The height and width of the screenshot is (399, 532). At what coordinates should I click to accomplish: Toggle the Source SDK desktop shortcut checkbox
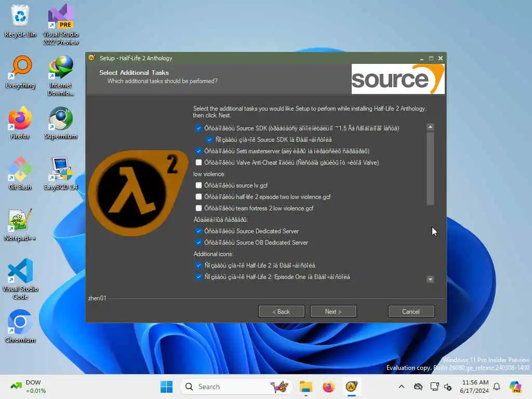[x=210, y=139]
